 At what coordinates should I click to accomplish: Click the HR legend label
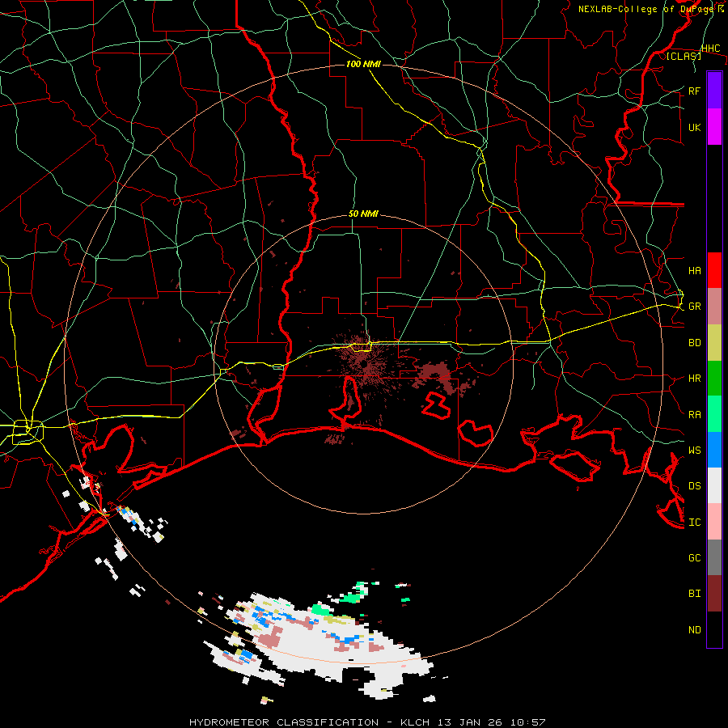click(x=695, y=379)
